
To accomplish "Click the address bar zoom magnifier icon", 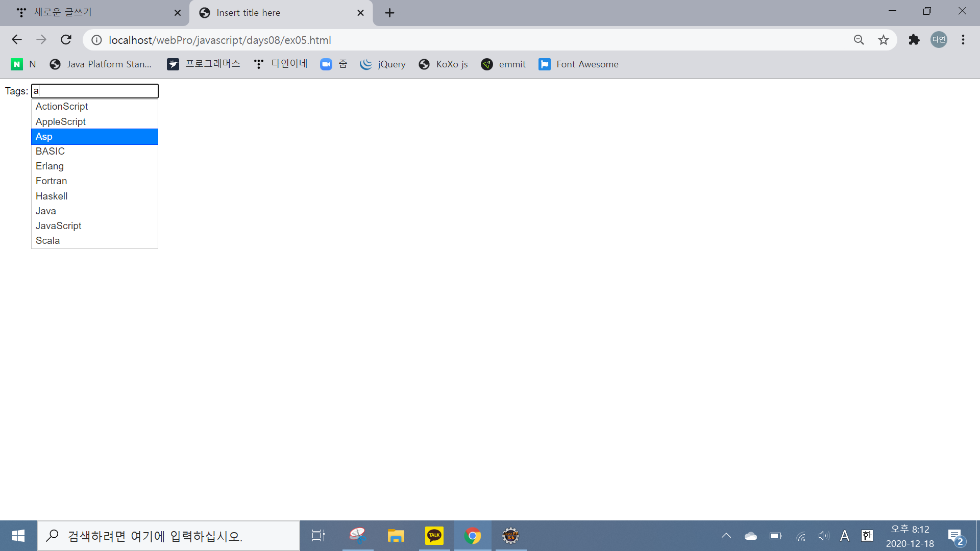I will click(859, 40).
